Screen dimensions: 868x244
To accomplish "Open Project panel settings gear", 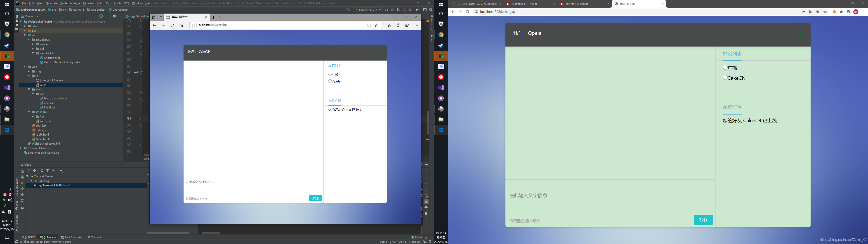I will [114, 16].
